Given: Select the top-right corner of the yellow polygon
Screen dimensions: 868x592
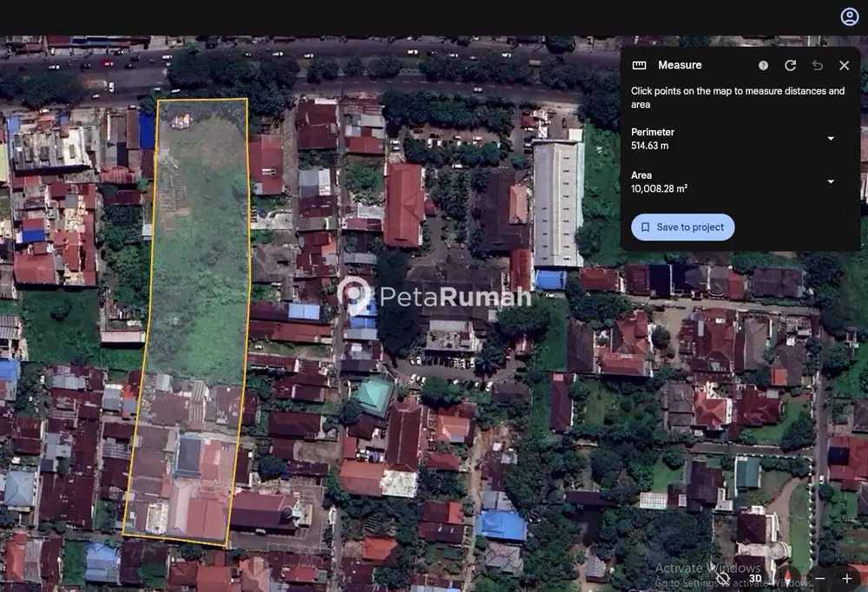Looking at the screenshot, I should (x=247, y=99).
